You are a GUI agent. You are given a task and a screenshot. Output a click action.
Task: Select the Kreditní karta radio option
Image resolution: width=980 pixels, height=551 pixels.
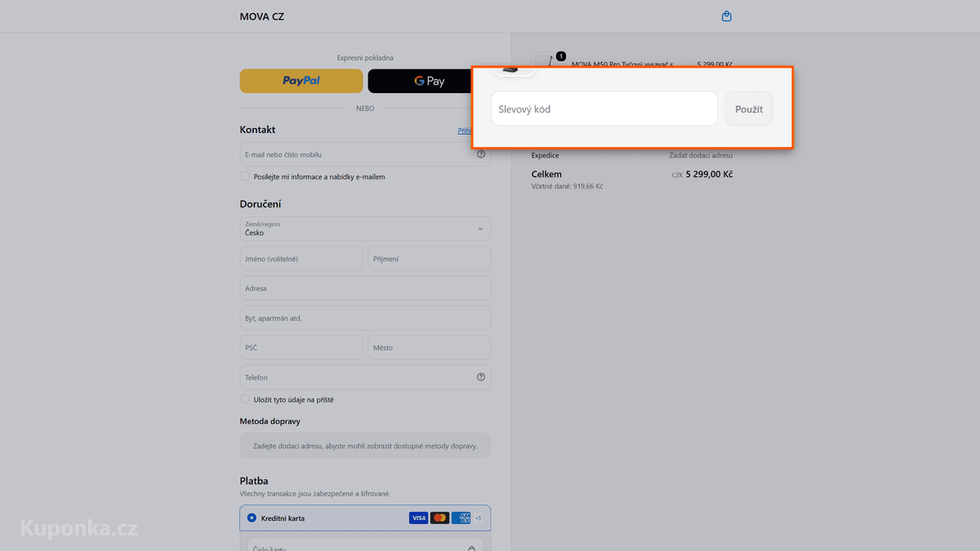pyautogui.click(x=252, y=518)
